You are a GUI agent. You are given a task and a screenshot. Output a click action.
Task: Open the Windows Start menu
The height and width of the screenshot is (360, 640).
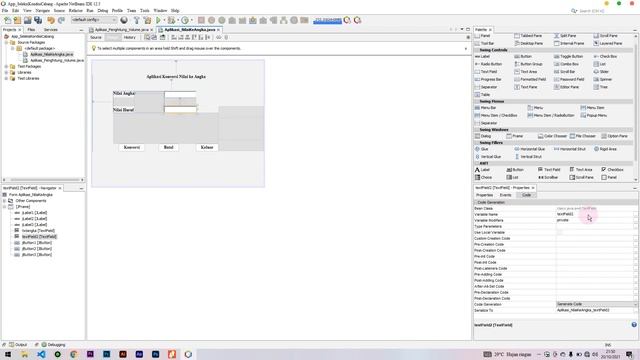coord(8,354)
